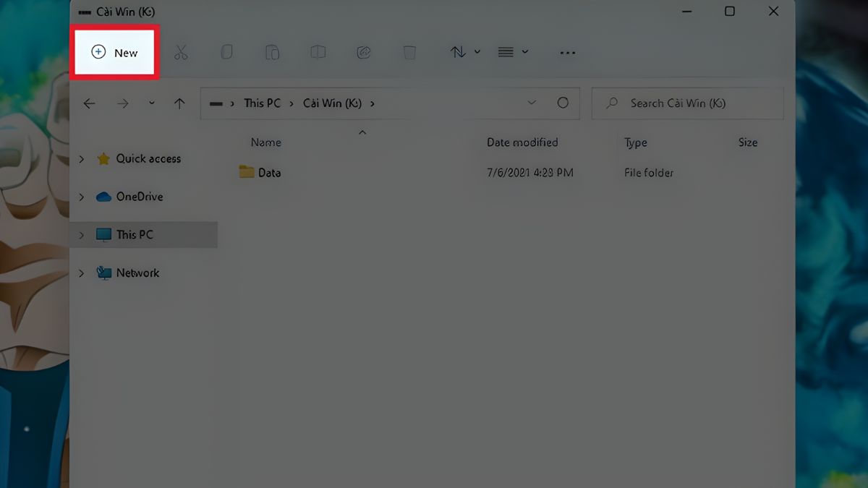Click the Delete trash can icon
Image resolution: width=868 pixels, height=488 pixels.
pyautogui.click(x=409, y=53)
